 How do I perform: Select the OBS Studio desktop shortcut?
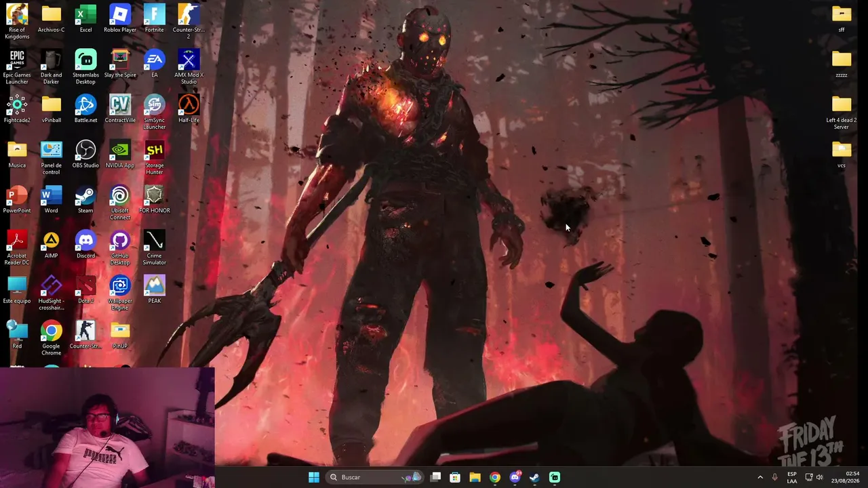pos(85,154)
